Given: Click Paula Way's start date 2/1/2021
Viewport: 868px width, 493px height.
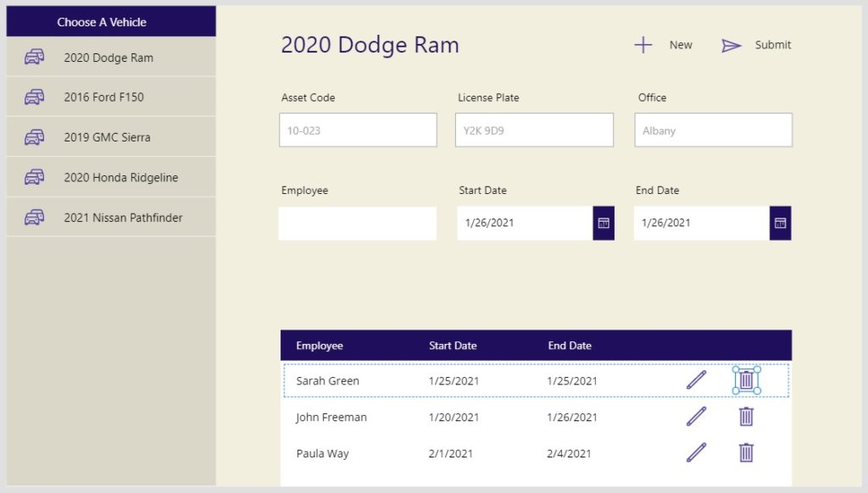Looking at the screenshot, I should point(451,454).
